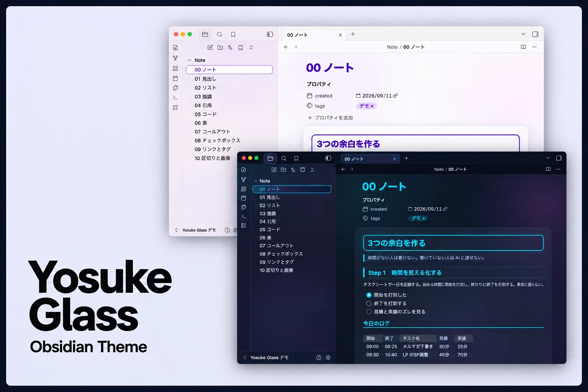
Task: Open graph view icon in dark window ribbon
Action: click(x=243, y=180)
